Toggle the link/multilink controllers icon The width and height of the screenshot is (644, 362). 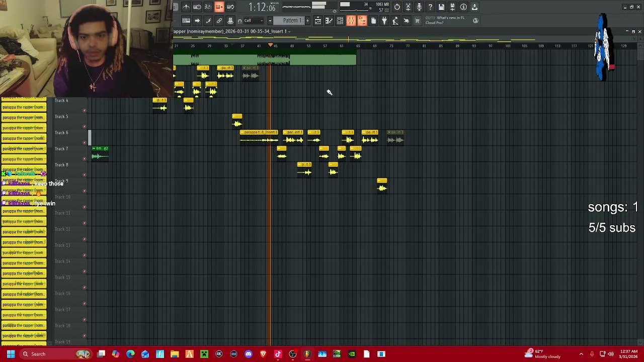219,21
